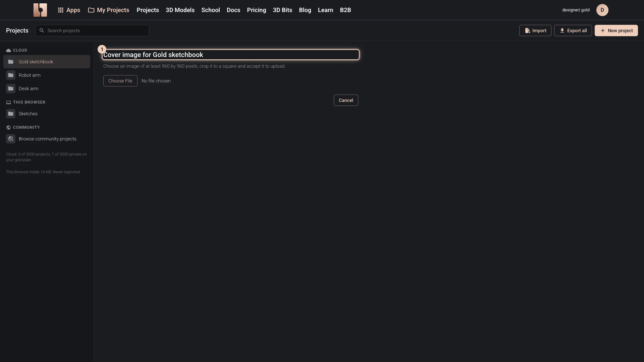Open the Sketches browser project
This screenshot has width=644, height=362.
[x=47, y=114]
